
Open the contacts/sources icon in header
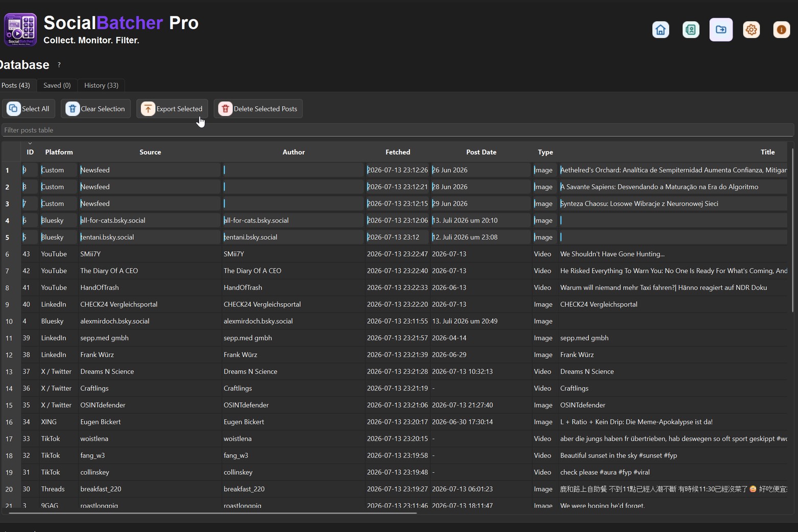691,30
